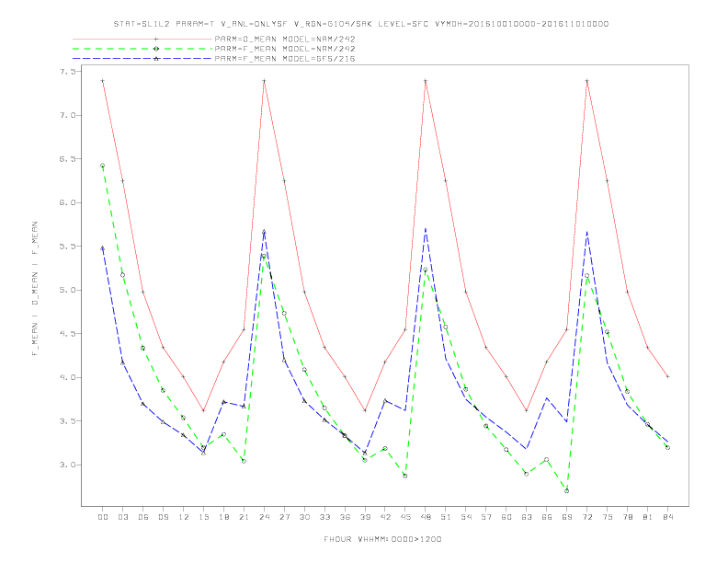Click red line peak point at hour 24

coord(264,81)
